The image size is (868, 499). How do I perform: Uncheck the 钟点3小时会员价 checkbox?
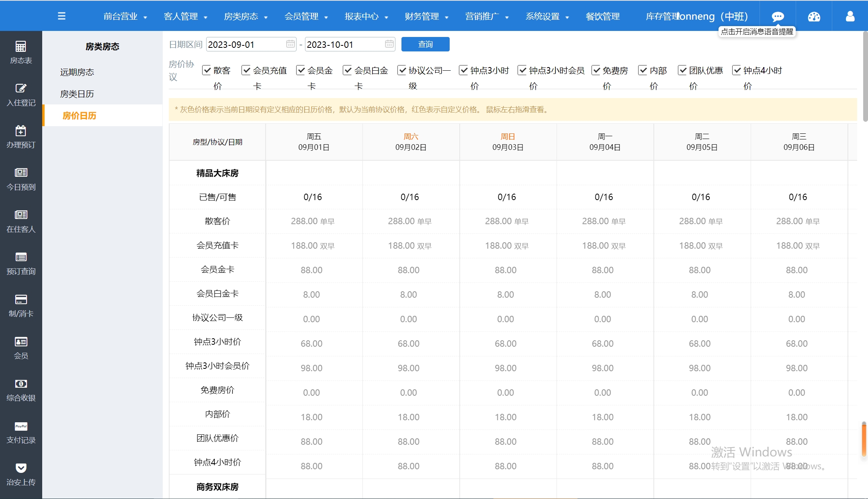[522, 70]
